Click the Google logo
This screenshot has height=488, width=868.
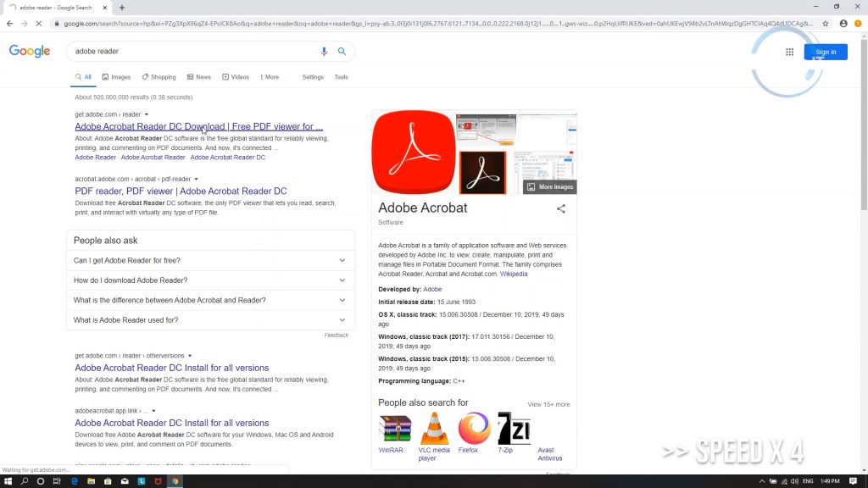point(30,52)
